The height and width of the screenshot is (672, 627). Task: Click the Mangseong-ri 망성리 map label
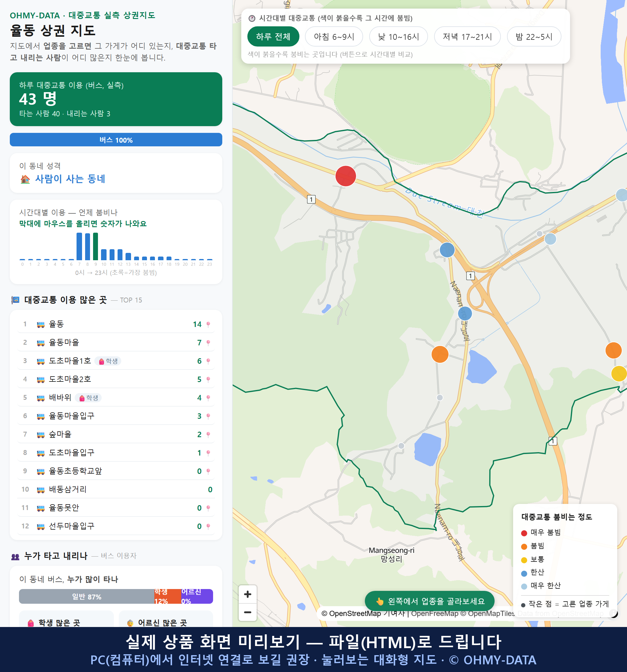(x=391, y=554)
